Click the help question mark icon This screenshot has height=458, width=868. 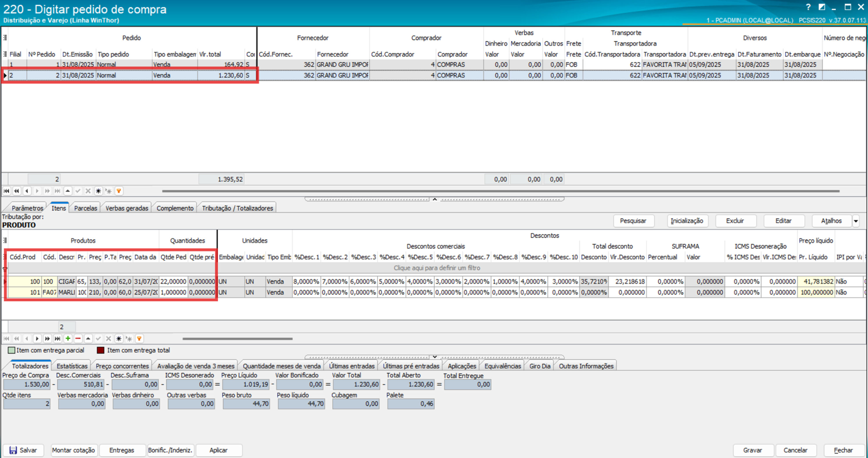coord(808,7)
